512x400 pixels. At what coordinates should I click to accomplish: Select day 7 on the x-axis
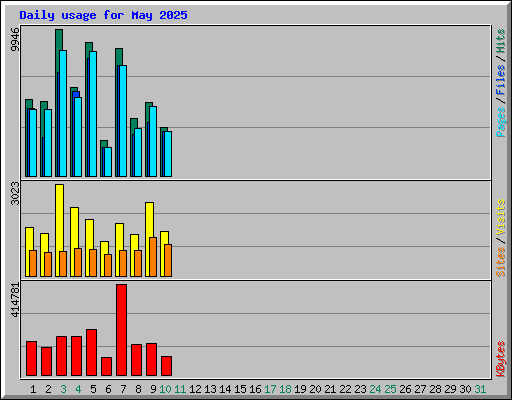[x=123, y=389]
